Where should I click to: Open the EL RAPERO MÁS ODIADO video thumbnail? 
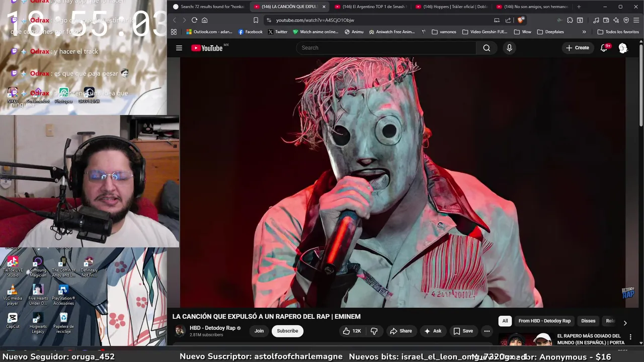[526, 339]
